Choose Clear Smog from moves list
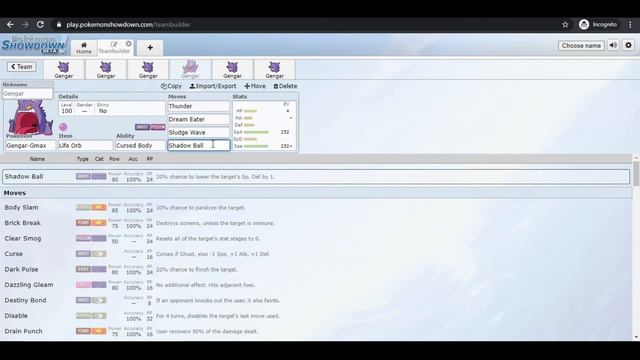The image size is (640, 360). click(x=316, y=238)
